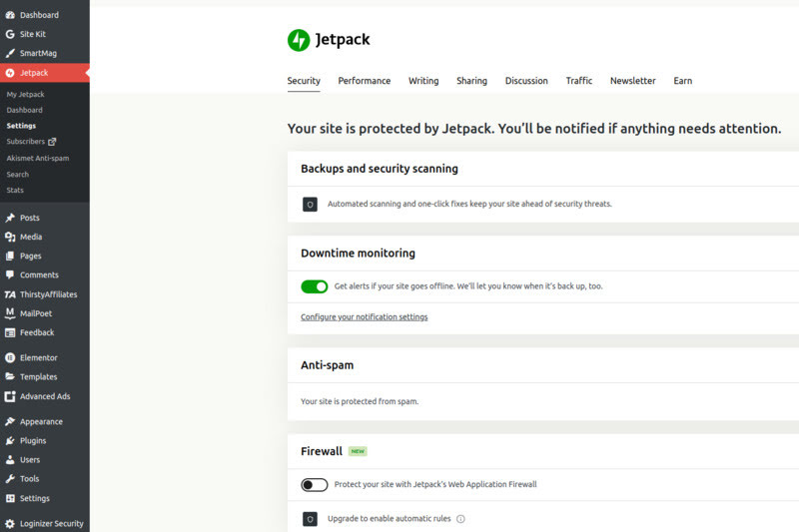Expand the Backups and security scanning section
Viewport: 799px width, 532px height.
pyautogui.click(x=380, y=169)
